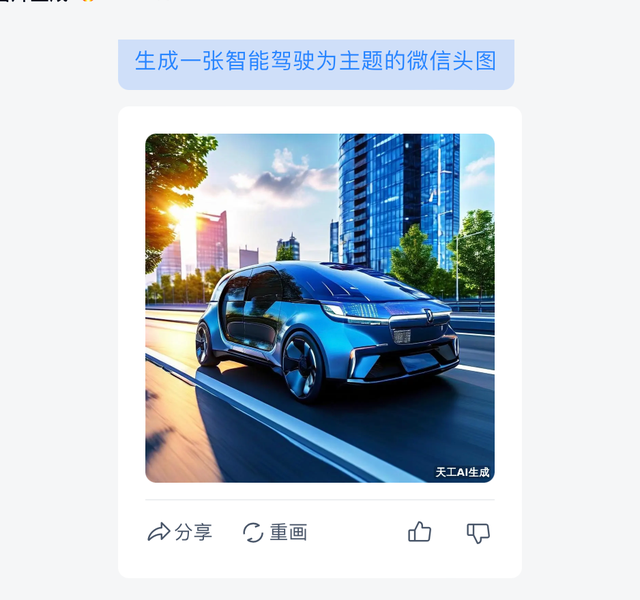Click the circular redraw arrows icon
Screen dimensions: 640x600
253,533
